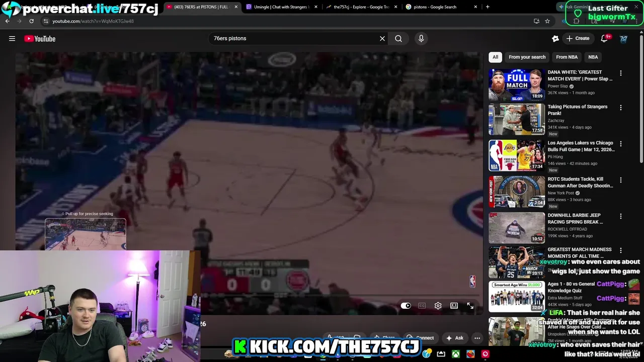Open options for the Lakers vs Bulls video
This screenshot has height=362, width=644.
coord(620,144)
